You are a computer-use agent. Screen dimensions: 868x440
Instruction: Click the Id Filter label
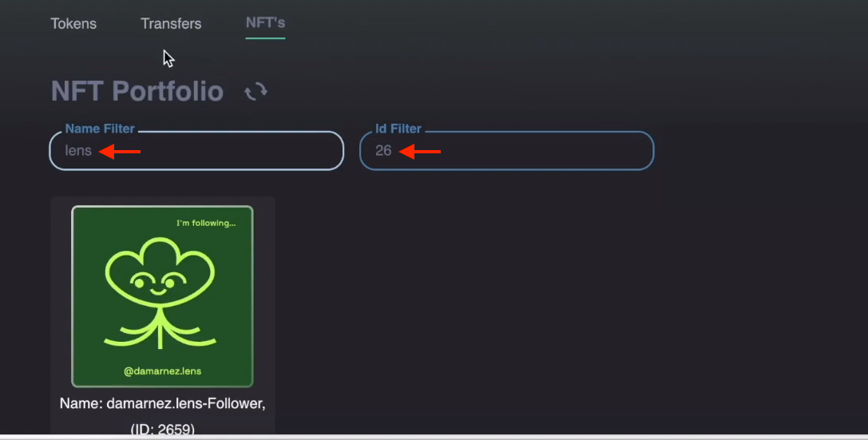coord(398,129)
